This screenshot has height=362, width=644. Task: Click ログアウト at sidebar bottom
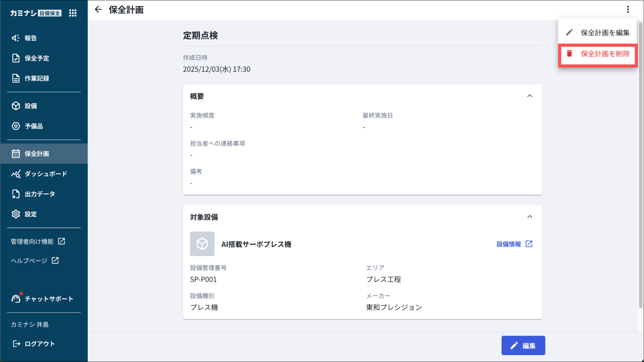[x=34, y=344]
